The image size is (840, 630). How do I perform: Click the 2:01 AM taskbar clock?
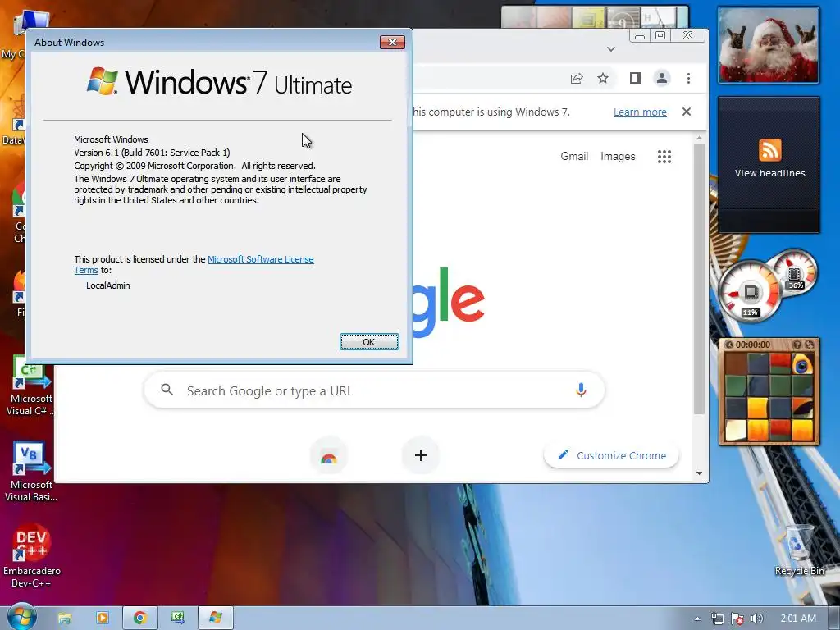798,619
